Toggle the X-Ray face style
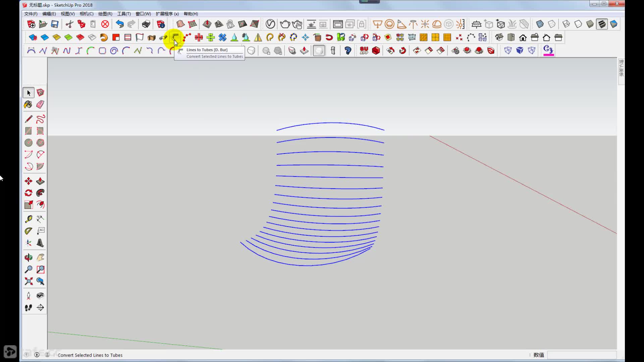Screen dimensions: 644x362 coord(540,24)
